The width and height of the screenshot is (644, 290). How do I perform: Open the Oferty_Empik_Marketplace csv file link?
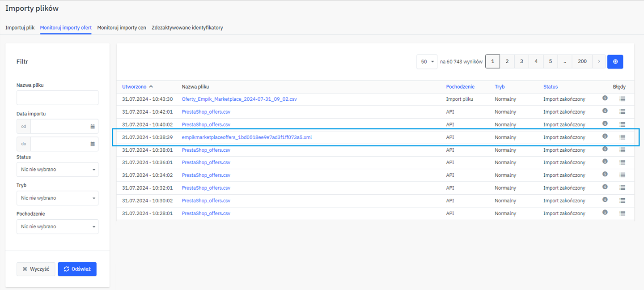click(x=239, y=99)
